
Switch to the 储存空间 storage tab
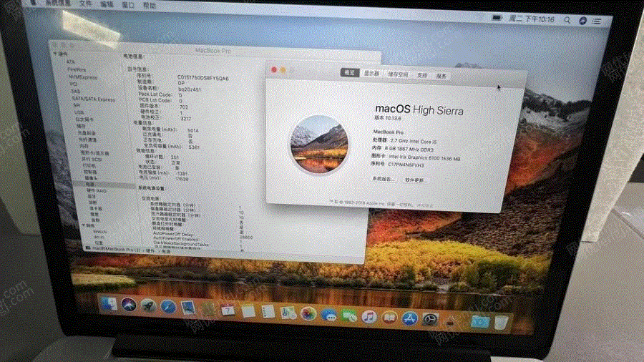tap(398, 74)
